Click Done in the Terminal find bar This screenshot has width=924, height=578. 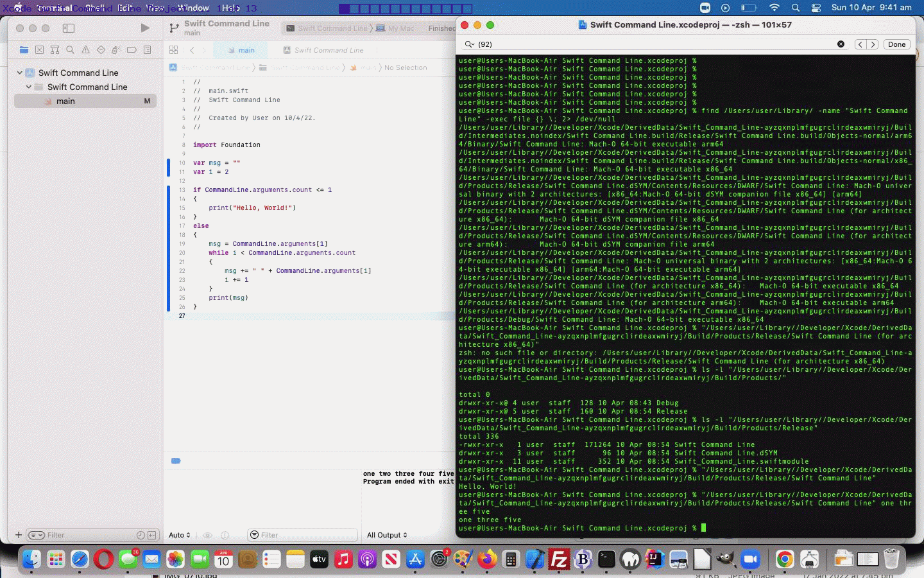point(897,44)
